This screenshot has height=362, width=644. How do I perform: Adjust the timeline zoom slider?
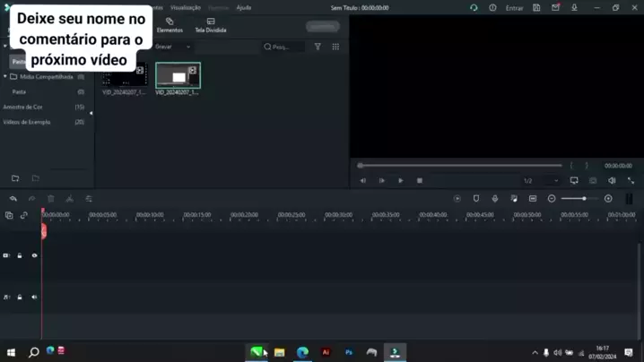[579, 199]
